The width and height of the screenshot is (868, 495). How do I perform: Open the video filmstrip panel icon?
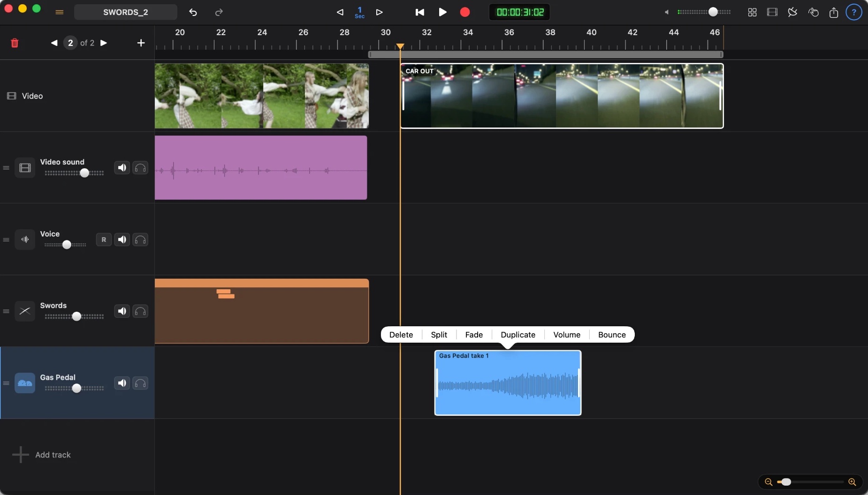point(772,12)
